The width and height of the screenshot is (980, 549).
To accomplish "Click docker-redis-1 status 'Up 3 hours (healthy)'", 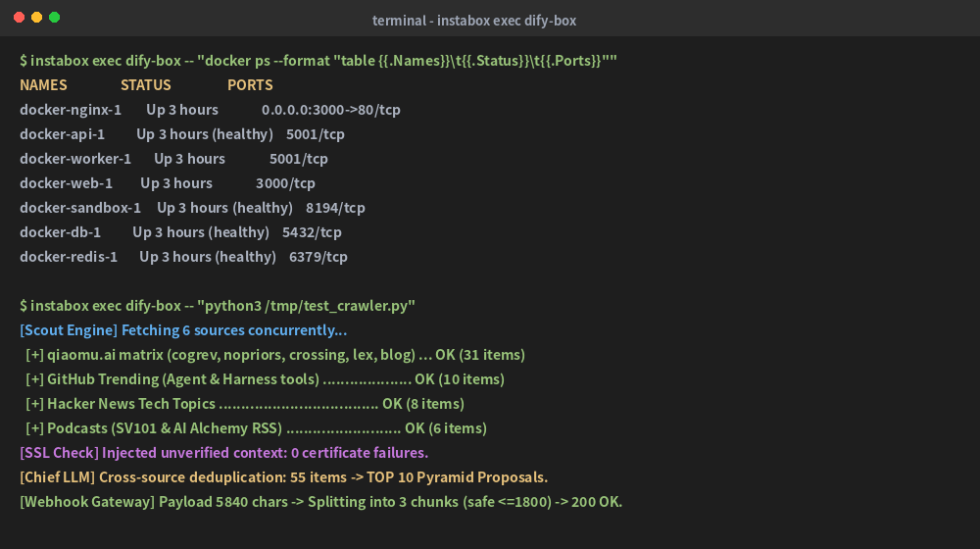I will coord(208,257).
